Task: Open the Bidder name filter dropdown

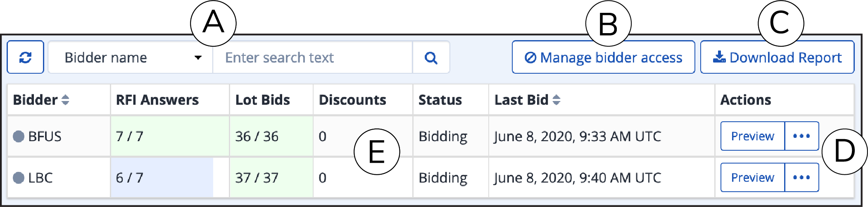Action: [131, 58]
